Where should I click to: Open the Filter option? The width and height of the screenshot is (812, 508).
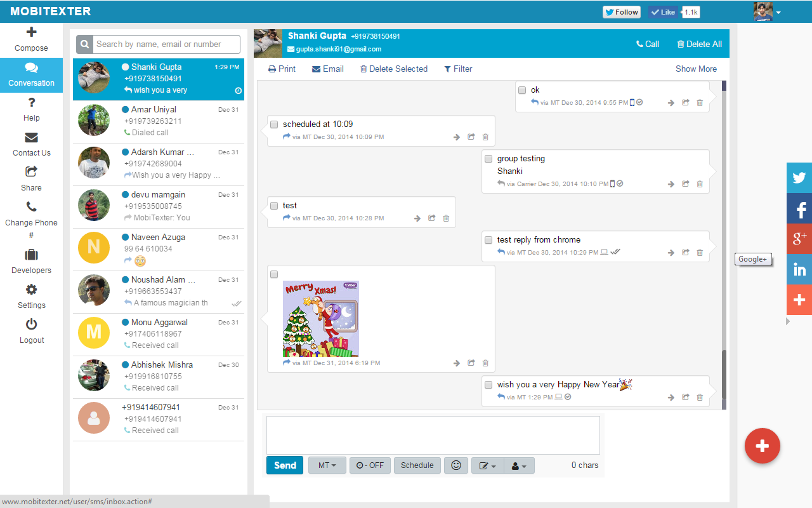[x=458, y=69]
